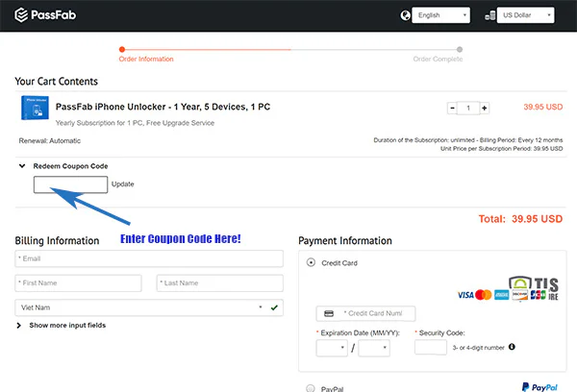Select the PayPal radio button

pos(311,388)
